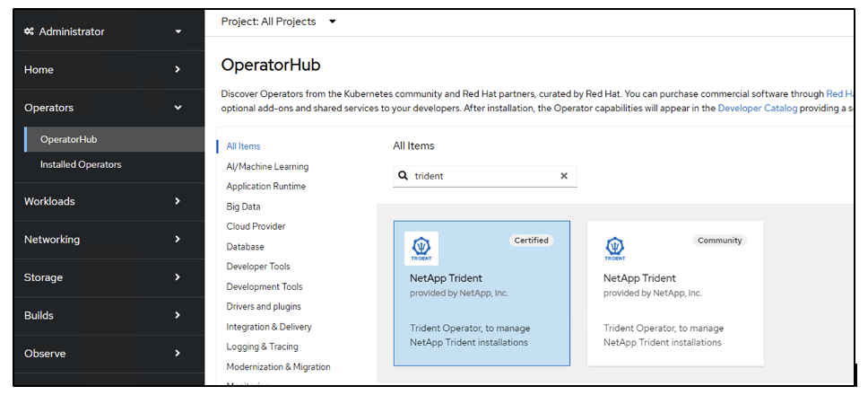
Task: Open the Administrator perspective switcher
Action: [x=103, y=31]
